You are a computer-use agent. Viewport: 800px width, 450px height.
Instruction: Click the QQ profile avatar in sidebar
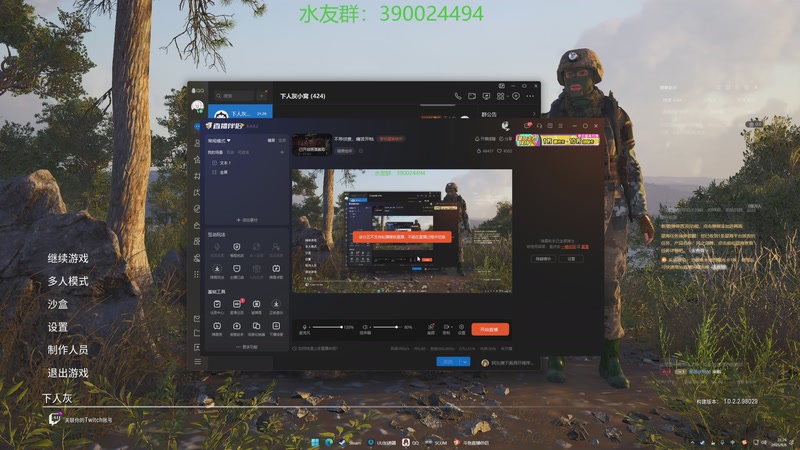[x=197, y=107]
